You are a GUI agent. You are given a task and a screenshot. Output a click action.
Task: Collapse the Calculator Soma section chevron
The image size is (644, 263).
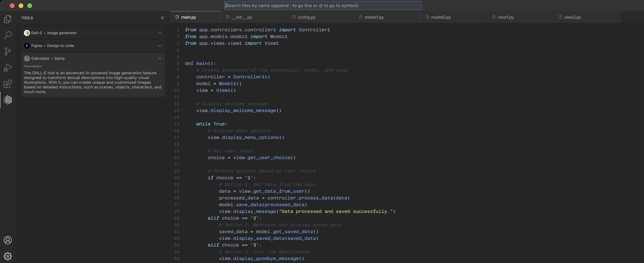click(x=160, y=59)
